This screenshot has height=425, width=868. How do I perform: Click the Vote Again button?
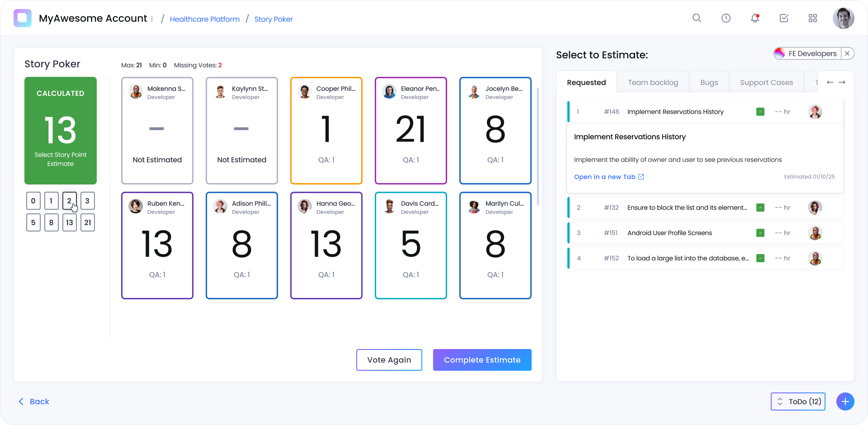pos(389,360)
